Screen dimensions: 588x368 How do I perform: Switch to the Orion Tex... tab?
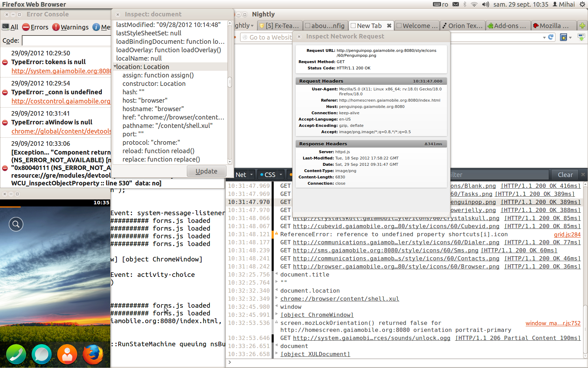[462, 26]
